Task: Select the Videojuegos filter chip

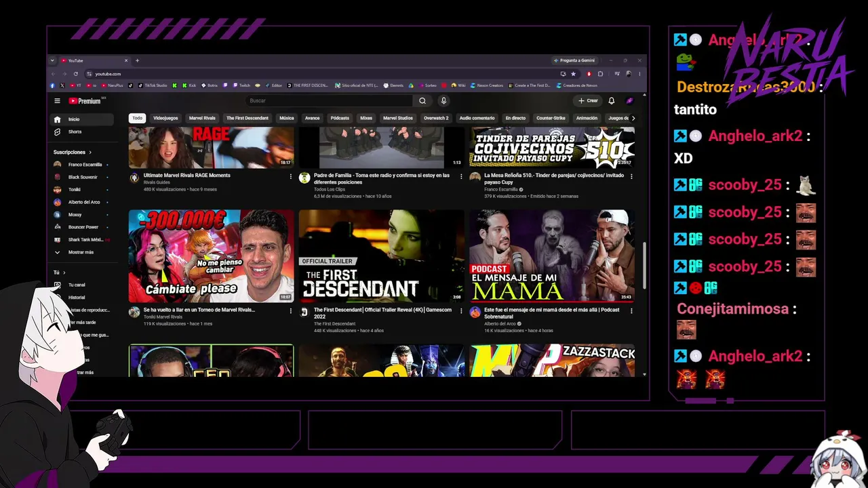Action: (165, 118)
